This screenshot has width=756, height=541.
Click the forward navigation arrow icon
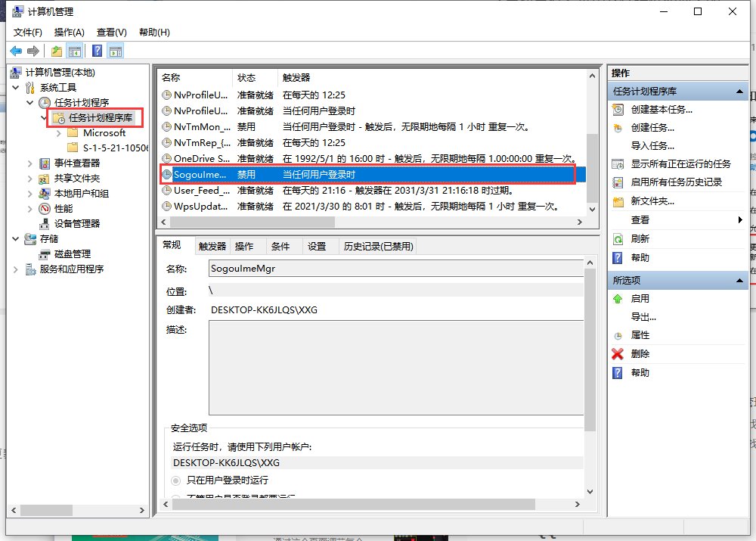coord(33,51)
